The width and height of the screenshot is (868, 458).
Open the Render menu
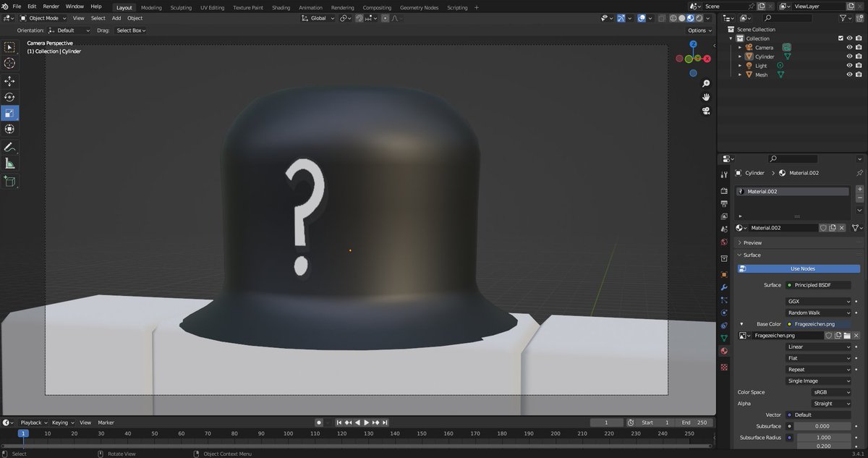coord(51,6)
